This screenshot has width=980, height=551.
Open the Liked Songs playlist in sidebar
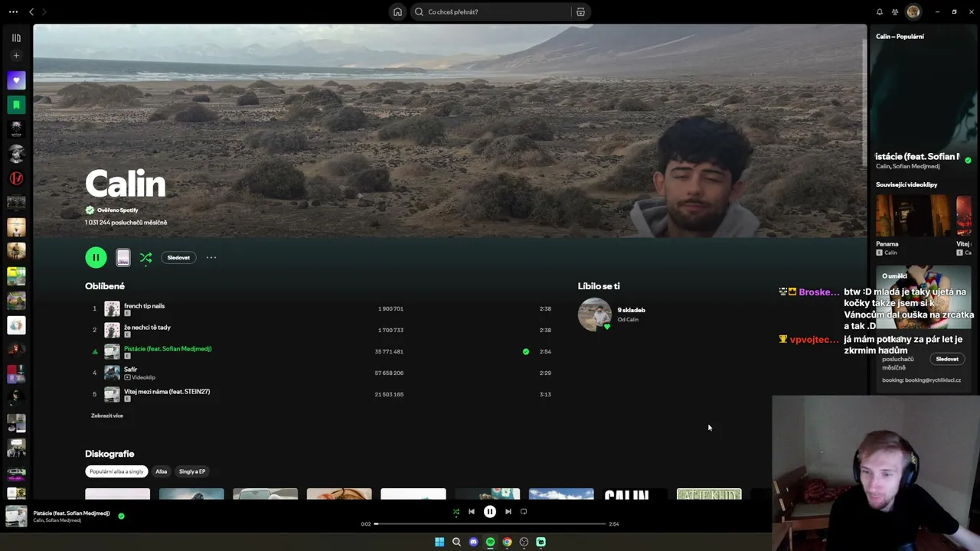16,80
